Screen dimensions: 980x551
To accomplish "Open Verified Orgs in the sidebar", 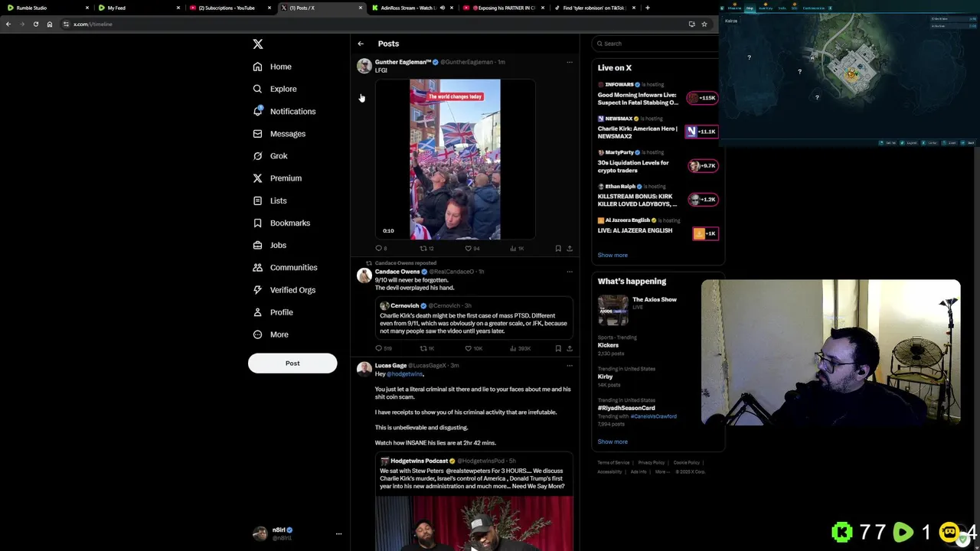I will tap(284, 290).
